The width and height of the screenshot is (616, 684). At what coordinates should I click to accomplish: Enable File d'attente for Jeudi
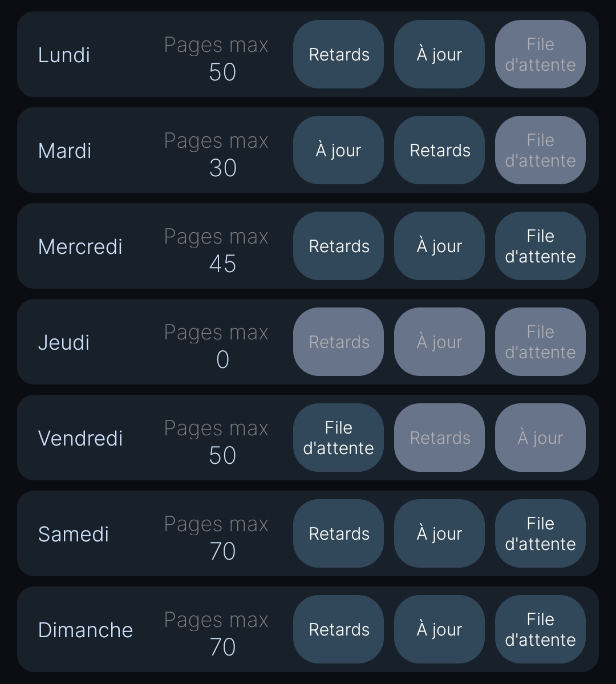click(540, 342)
